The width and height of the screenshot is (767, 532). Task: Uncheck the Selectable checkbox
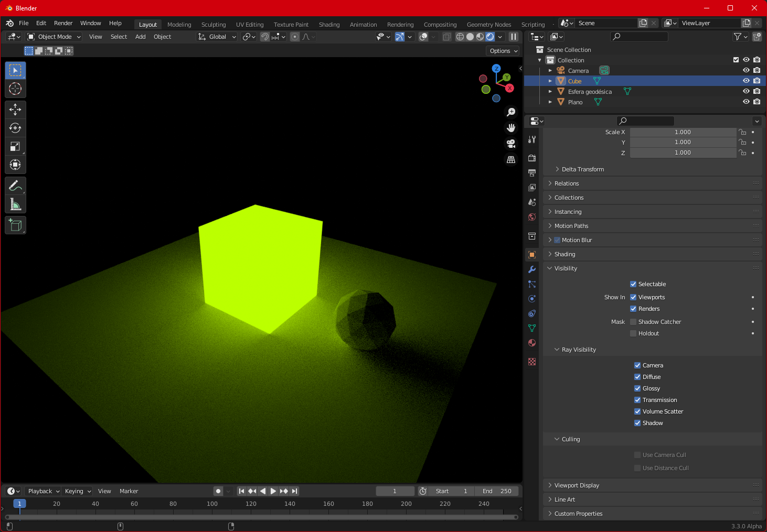633,284
